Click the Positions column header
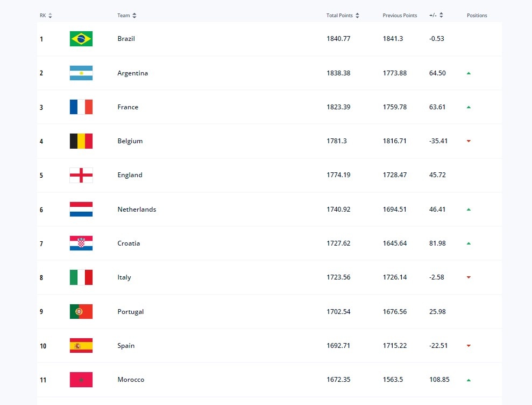The width and height of the screenshot is (532, 405). [x=477, y=16]
